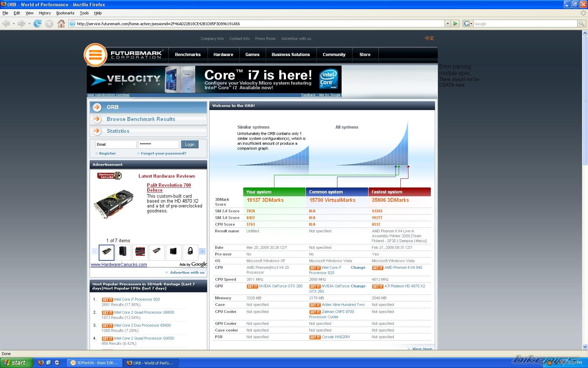Open the search engine selector dropdown
The width and height of the screenshot is (588, 368).
point(468,23)
